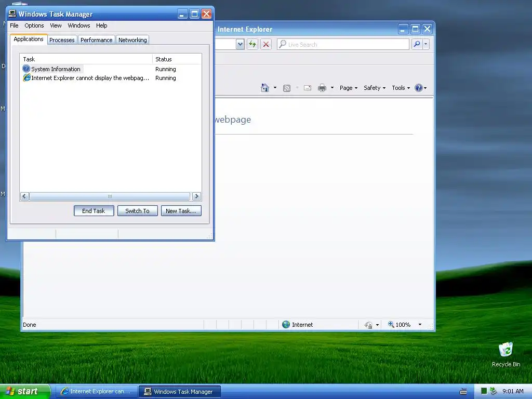
Task: Close the Internet Explorer window
Action: point(427,29)
